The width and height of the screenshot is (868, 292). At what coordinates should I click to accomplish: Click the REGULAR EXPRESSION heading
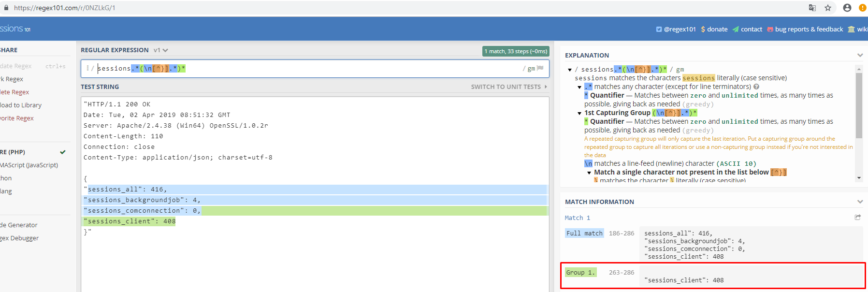tap(115, 50)
